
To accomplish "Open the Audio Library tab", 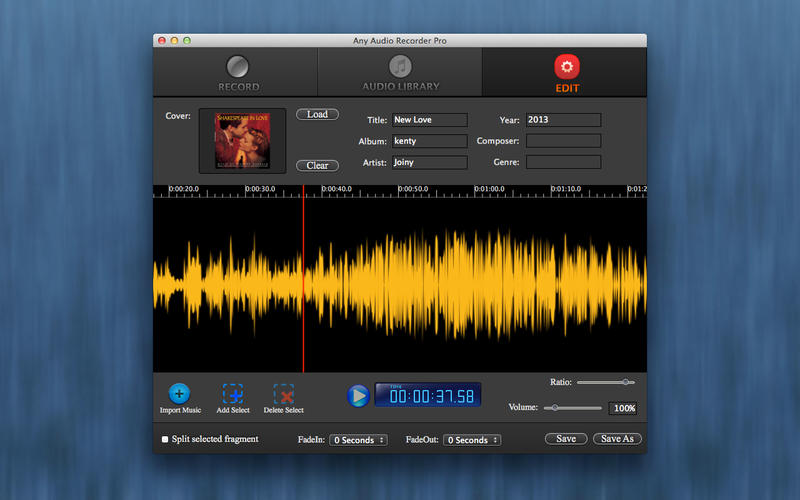I will pos(400,72).
